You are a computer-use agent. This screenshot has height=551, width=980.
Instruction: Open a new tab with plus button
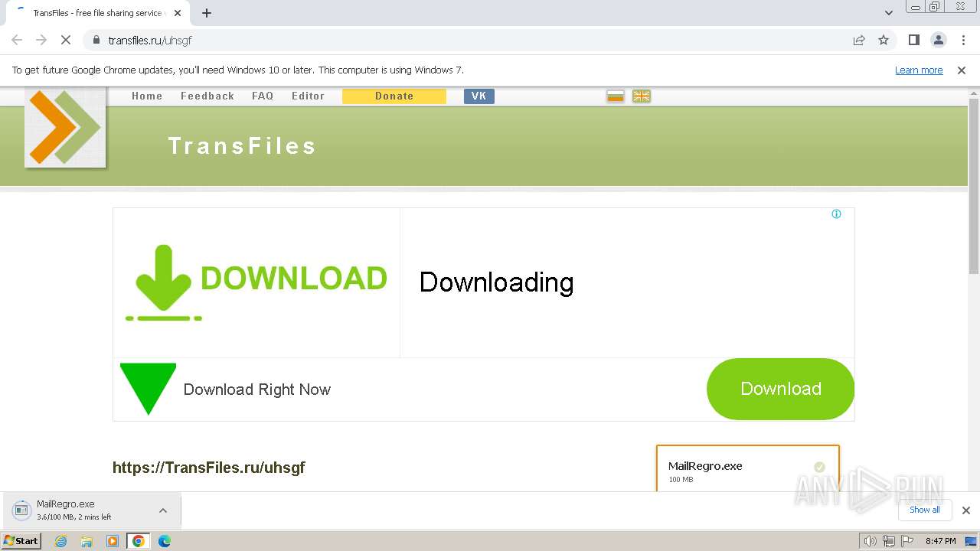click(x=207, y=13)
